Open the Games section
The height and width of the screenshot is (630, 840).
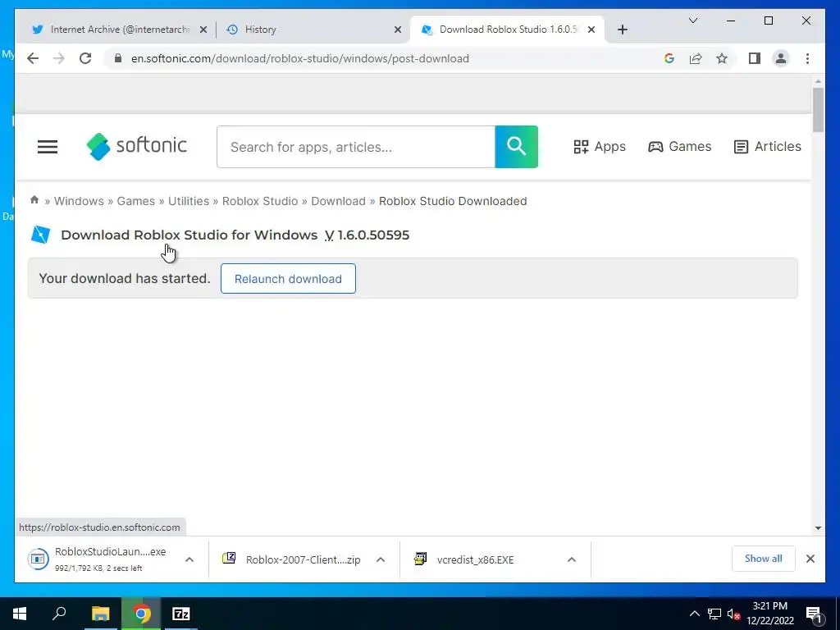tap(679, 146)
